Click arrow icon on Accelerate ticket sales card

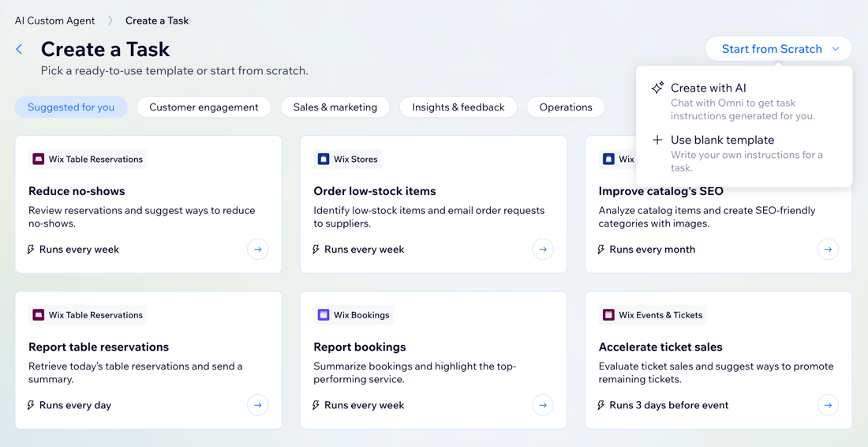828,405
